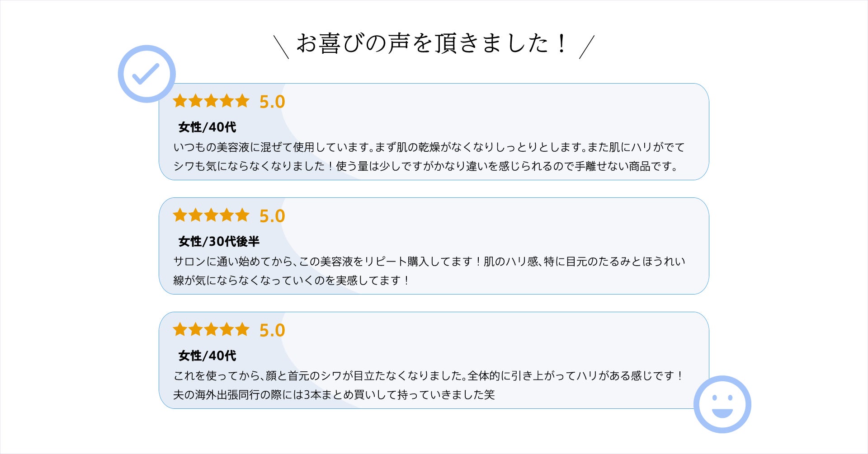Viewport: 868px width, 454px height.
Task: Select the 女性/40代 label in the bottom review
Action: pyautogui.click(x=207, y=356)
